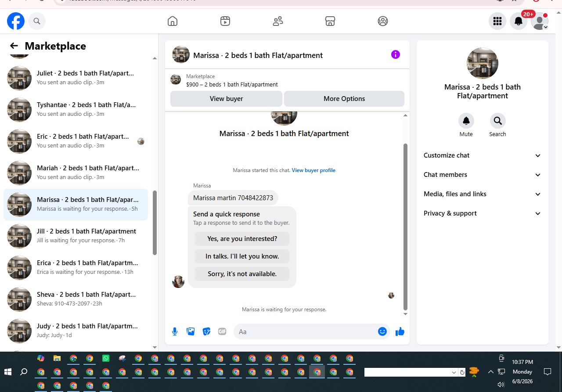Viewport: 562px width, 392px height.
Task: Open the GIF picker icon
Action: pos(222,331)
